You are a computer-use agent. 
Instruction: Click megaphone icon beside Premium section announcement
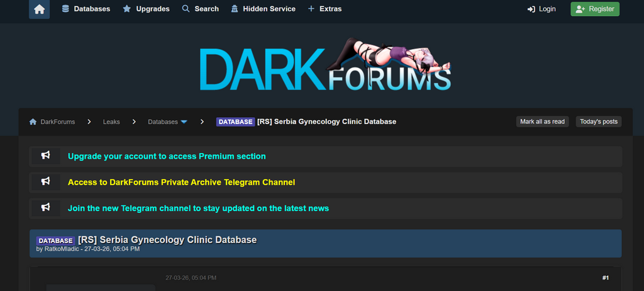click(45, 156)
